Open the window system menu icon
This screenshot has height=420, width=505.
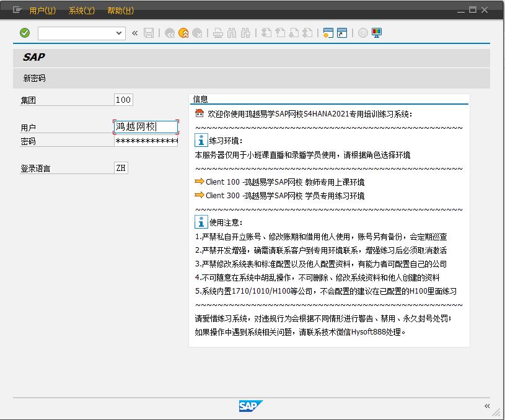coord(17,10)
